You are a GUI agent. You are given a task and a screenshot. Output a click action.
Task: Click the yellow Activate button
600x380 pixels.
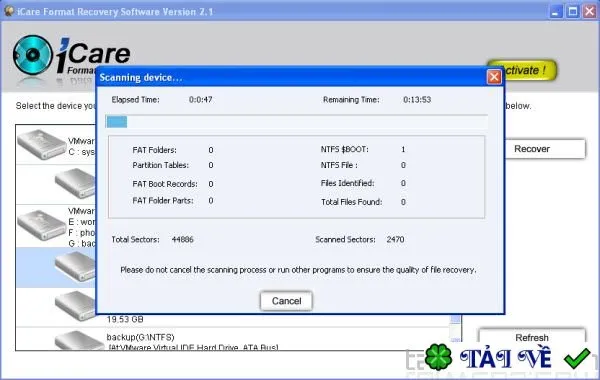tap(530, 70)
